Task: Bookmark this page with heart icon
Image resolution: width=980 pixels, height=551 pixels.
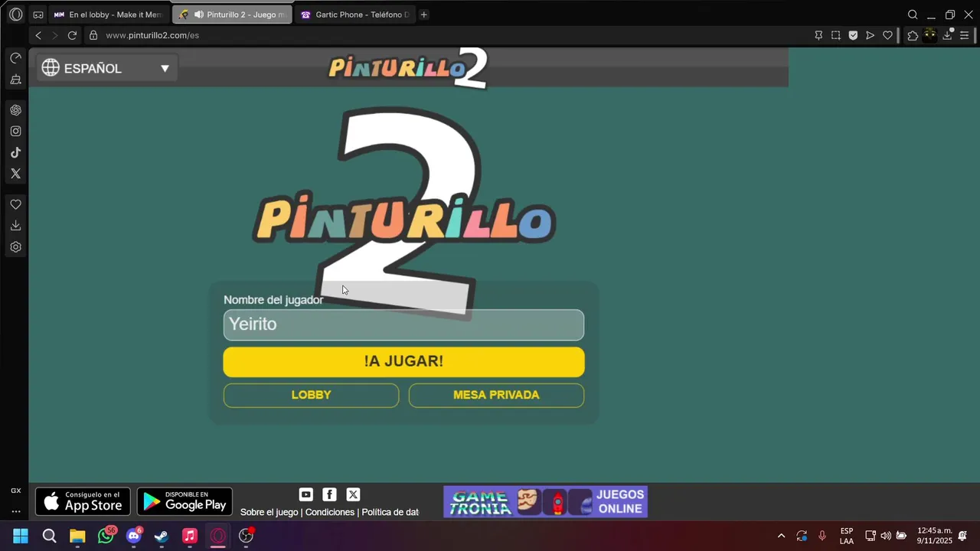Action: coord(888,35)
